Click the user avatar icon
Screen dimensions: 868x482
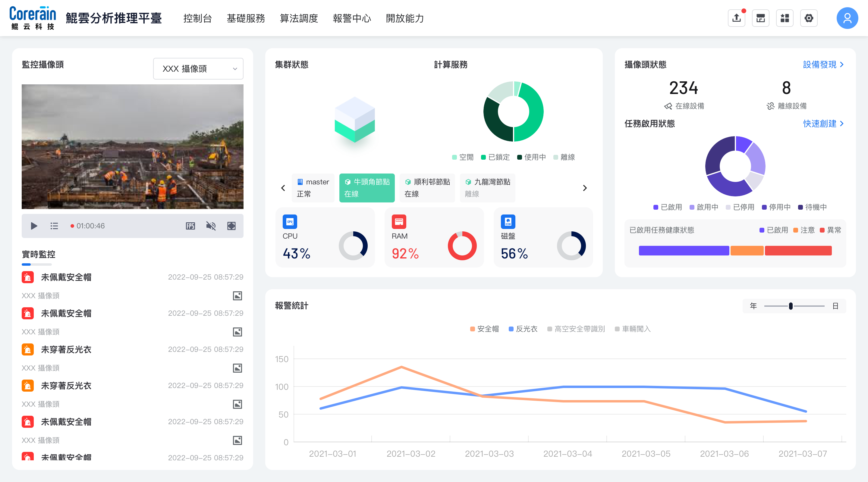pos(847,18)
